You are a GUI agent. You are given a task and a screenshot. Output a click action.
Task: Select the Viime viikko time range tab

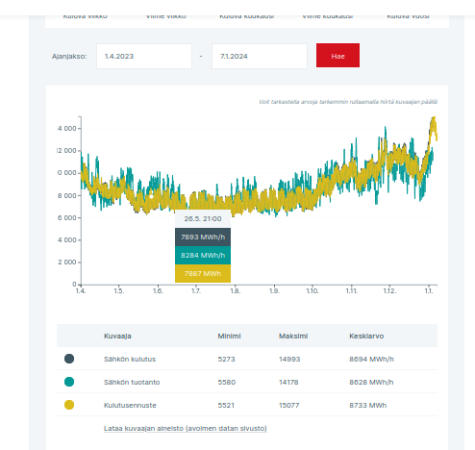(166, 16)
